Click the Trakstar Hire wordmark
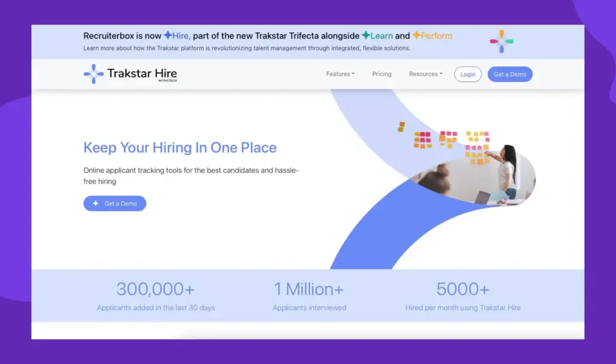The image size is (616, 364). click(142, 74)
